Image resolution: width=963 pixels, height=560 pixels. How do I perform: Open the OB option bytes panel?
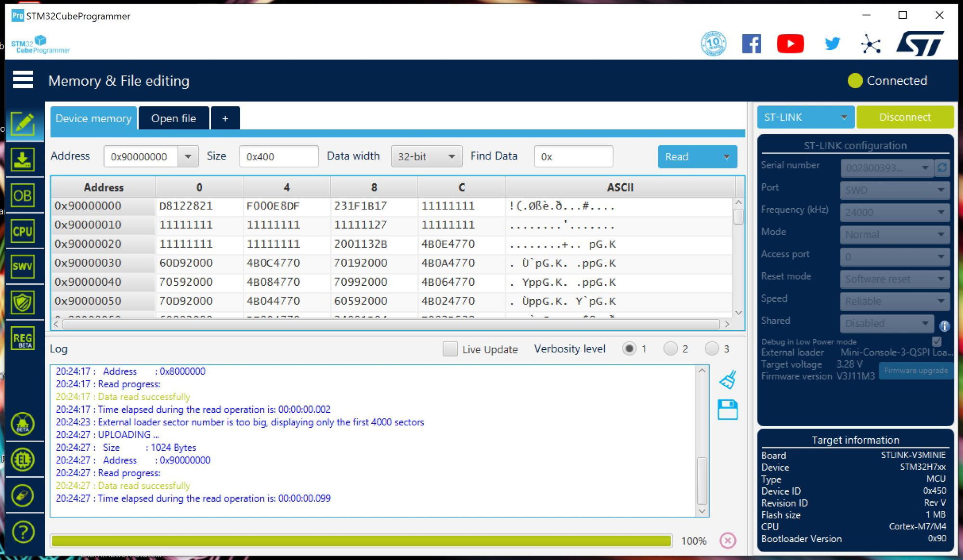pos(23,196)
